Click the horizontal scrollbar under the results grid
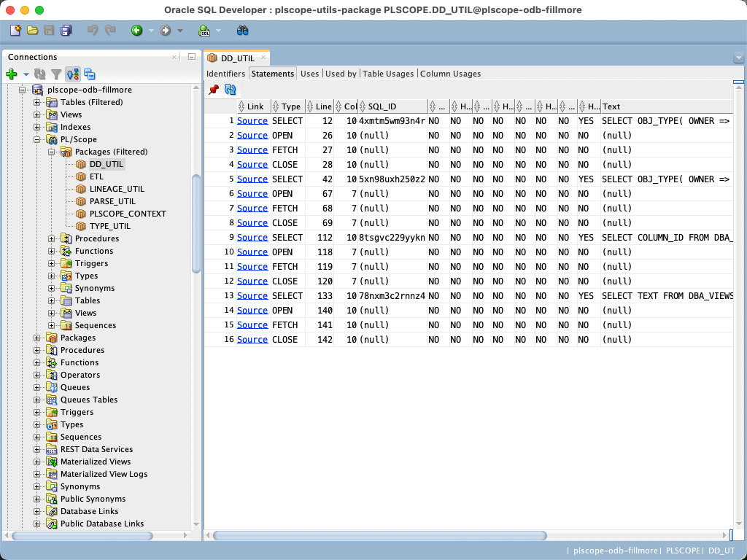Image resolution: width=747 pixels, height=560 pixels. pos(379,535)
